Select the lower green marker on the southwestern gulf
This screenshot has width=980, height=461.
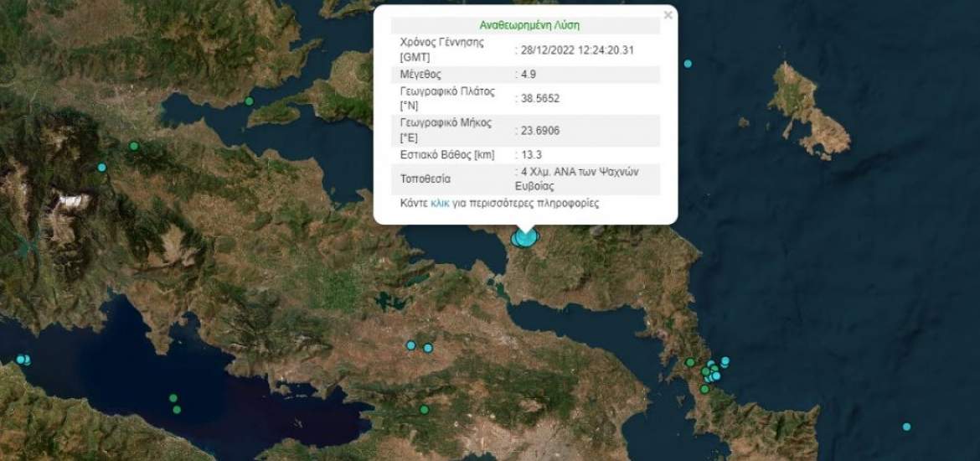177,409
